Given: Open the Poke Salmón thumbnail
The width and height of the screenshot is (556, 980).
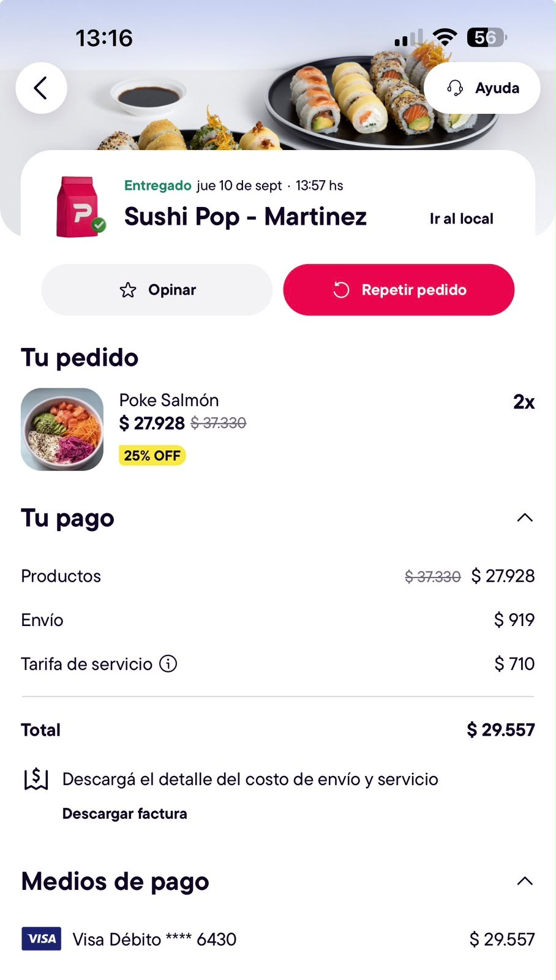Looking at the screenshot, I should coord(62,429).
